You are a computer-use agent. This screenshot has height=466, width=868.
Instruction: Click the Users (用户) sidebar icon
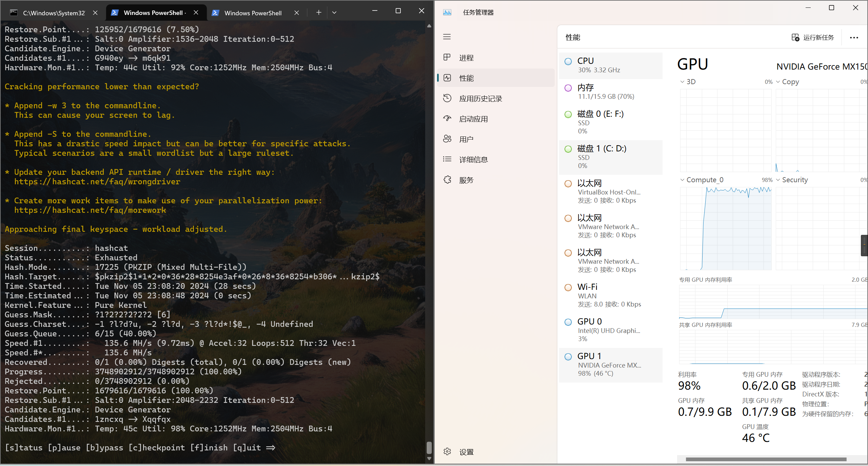(x=447, y=139)
